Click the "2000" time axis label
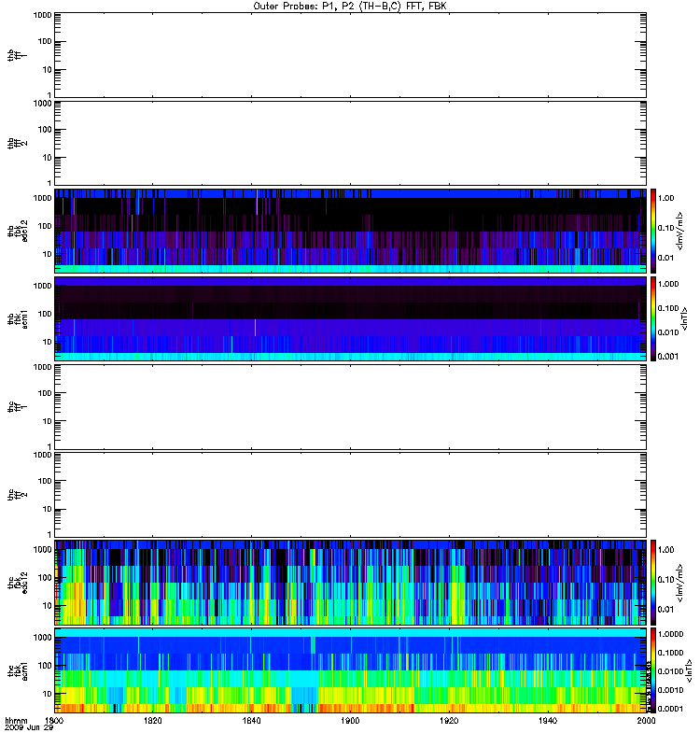Viewport: 700px width, 747px height. [646, 721]
